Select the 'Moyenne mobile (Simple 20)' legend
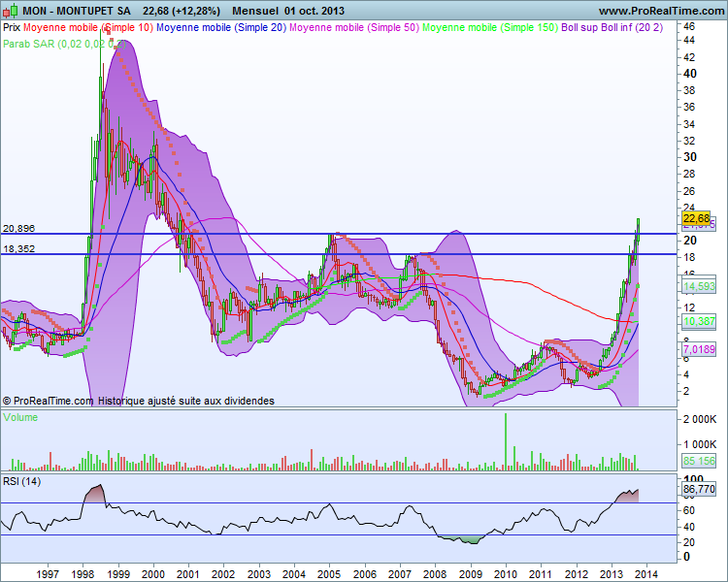The height and width of the screenshot is (582, 728). (221, 27)
